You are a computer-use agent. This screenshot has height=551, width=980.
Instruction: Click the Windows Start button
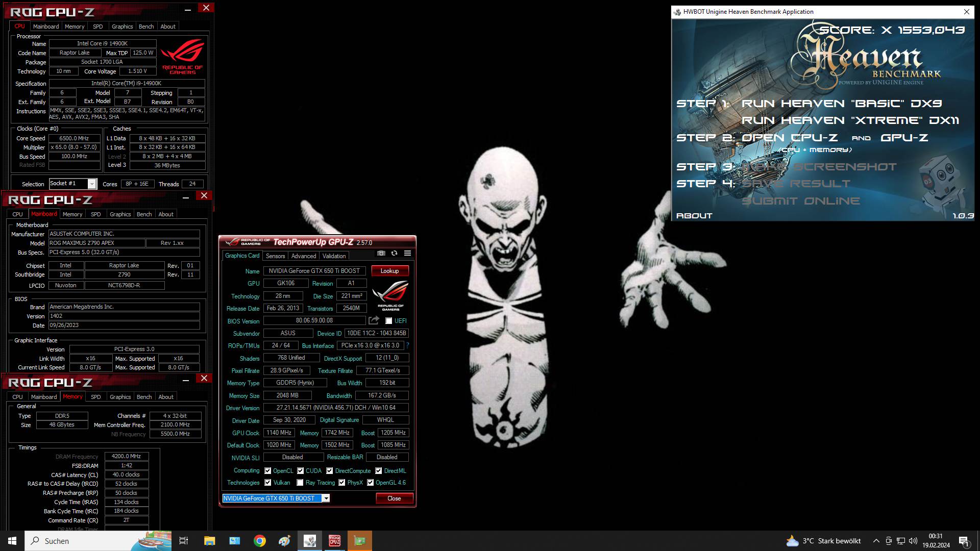[12, 541]
